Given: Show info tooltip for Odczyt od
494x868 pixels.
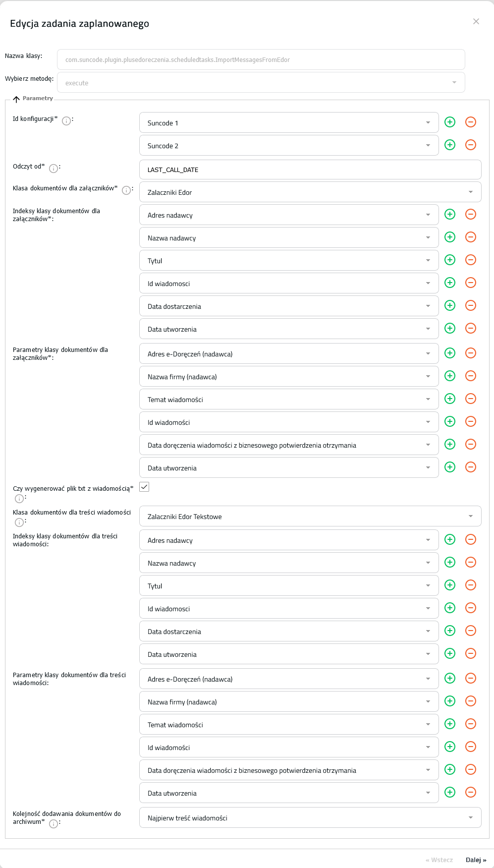Looking at the screenshot, I should (x=54, y=168).
